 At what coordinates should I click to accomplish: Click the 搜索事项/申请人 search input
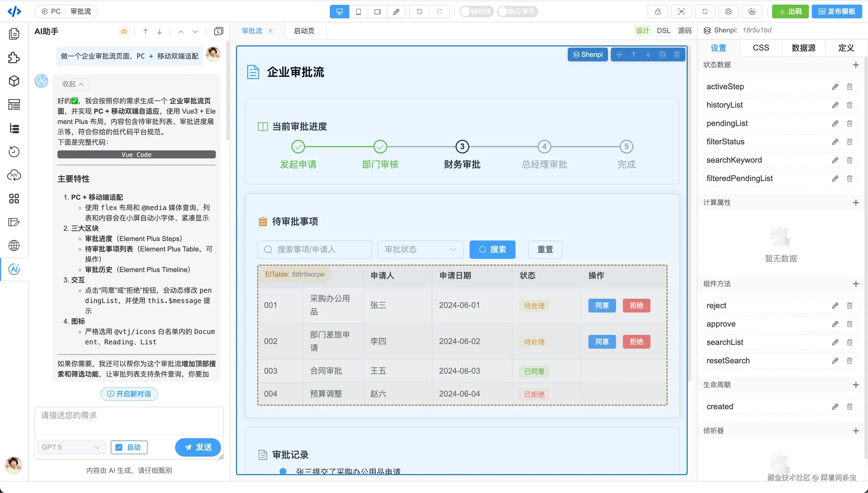314,250
